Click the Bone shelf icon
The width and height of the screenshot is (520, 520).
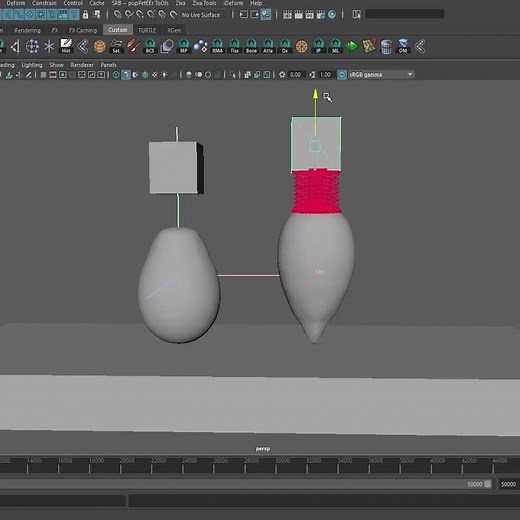(x=251, y=46)
